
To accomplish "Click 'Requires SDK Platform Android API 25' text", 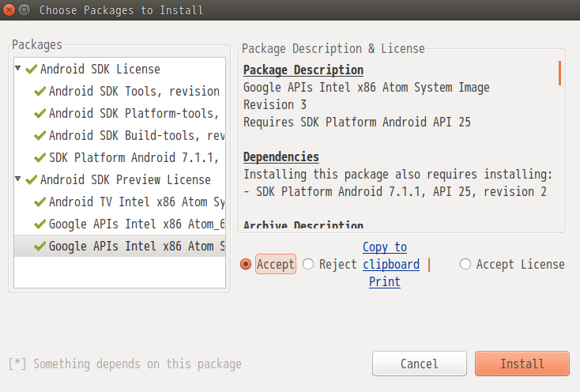I will click(357, 122).
